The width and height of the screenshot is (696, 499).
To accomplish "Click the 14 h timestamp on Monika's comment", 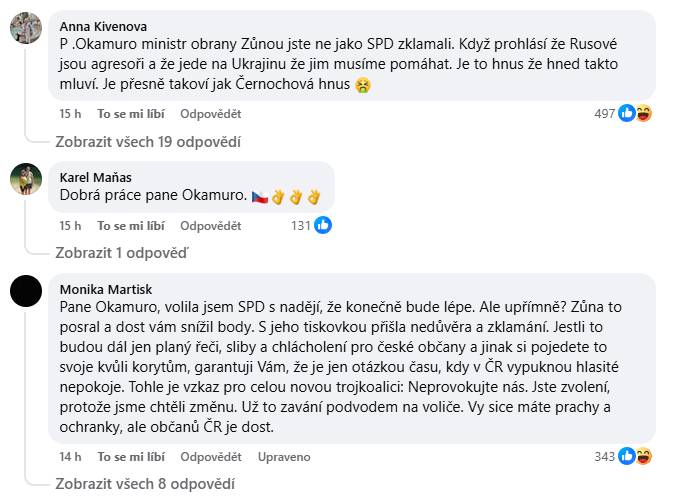I will click(x=70, y=457).
